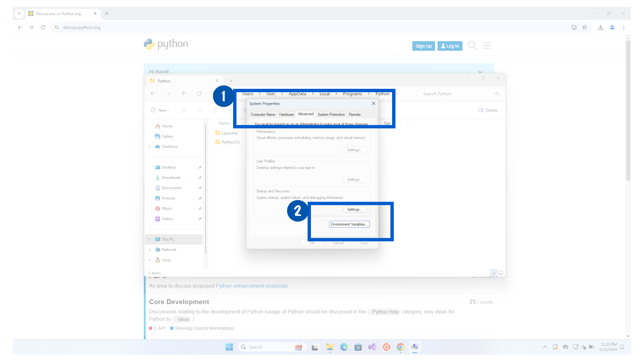Click the browser page vertical scrollbar

click(x=628, y=111)
